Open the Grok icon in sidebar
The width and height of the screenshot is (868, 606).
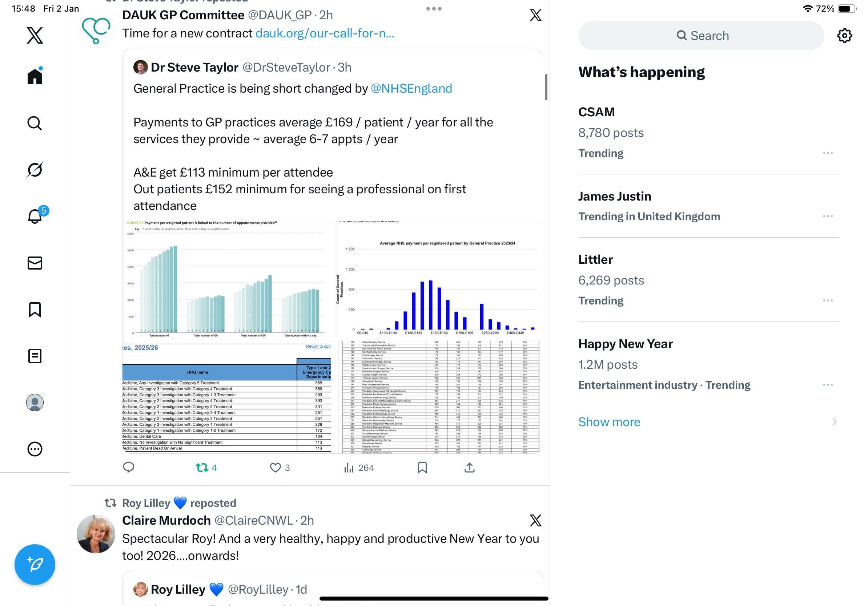tap(35, 170)
